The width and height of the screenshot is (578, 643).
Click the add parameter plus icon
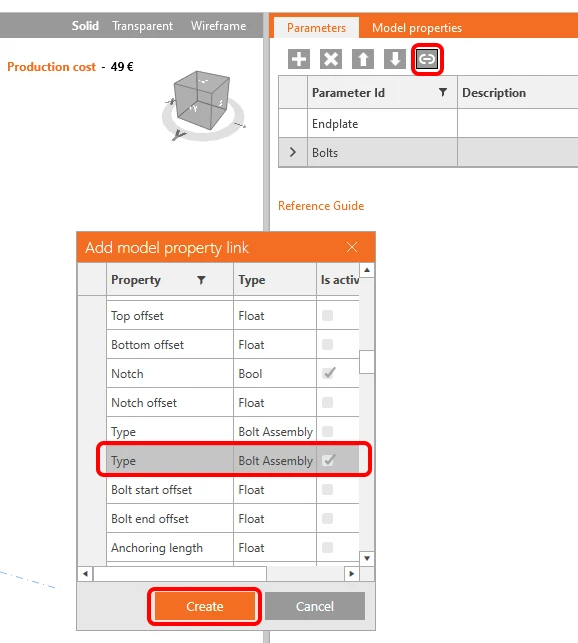(299, 59)
